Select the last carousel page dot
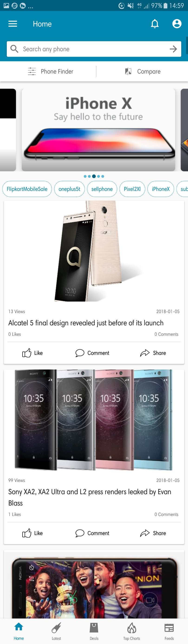This screenshot has width=188, height=644. click(103, 176)
